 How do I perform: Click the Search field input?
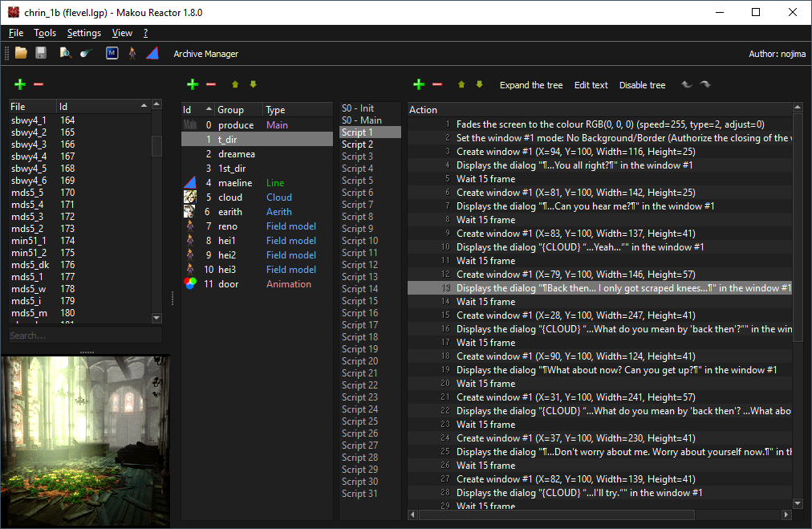[85, 336]
